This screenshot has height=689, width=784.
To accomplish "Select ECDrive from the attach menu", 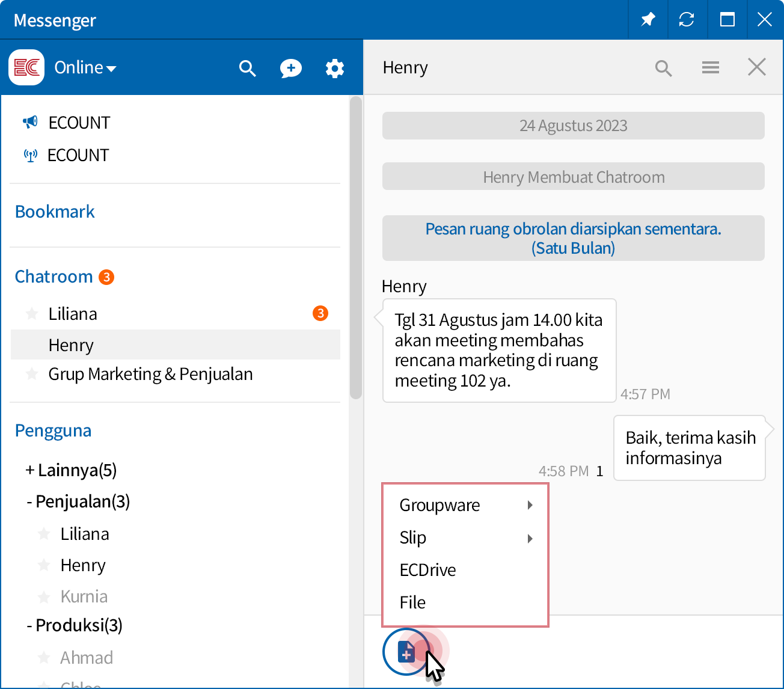I will point(427,570).
